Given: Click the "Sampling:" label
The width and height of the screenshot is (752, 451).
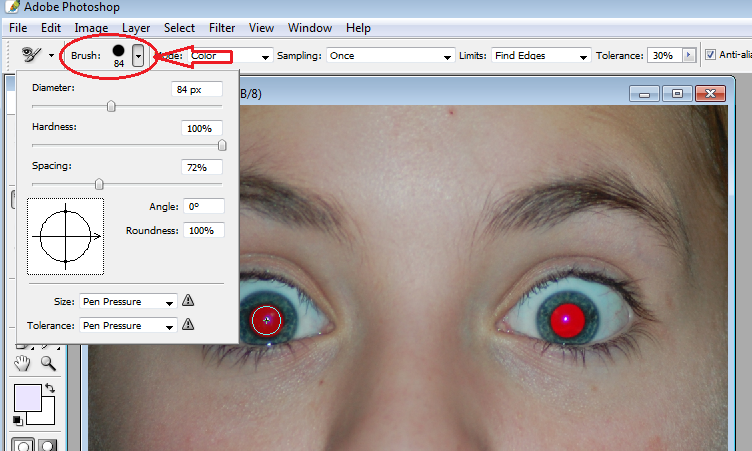Looking at the screenshot, I should pyautogui.click(x=299, y=56).
